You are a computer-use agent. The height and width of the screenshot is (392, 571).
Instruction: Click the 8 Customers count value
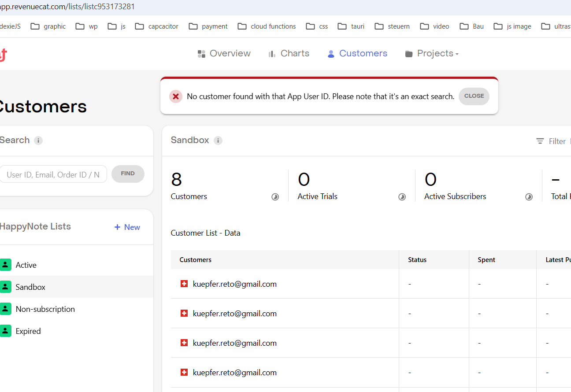pyautogui.click(x=176, y=179)
